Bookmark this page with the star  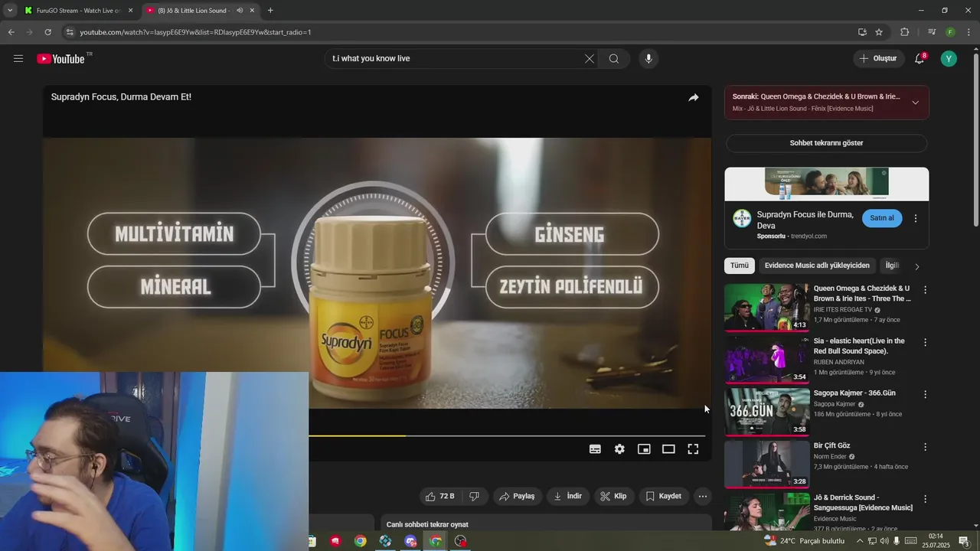pyautogui.click(x=879, y=32)
